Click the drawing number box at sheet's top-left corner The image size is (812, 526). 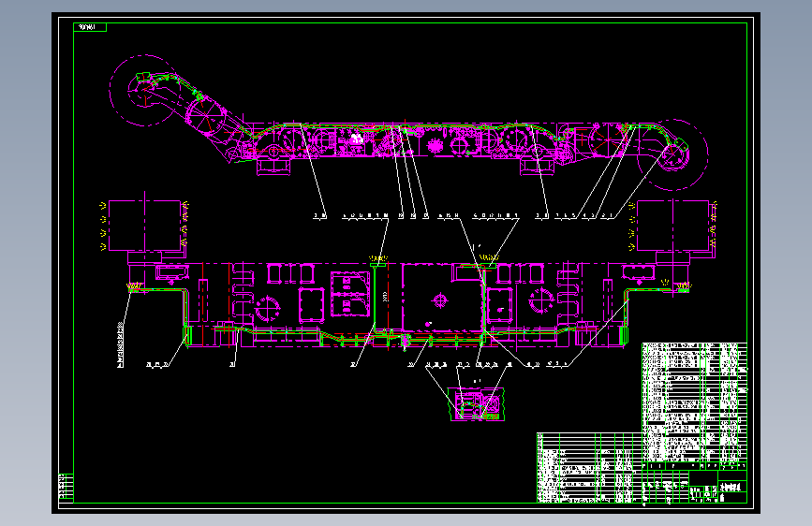click(x=90, y=27)
